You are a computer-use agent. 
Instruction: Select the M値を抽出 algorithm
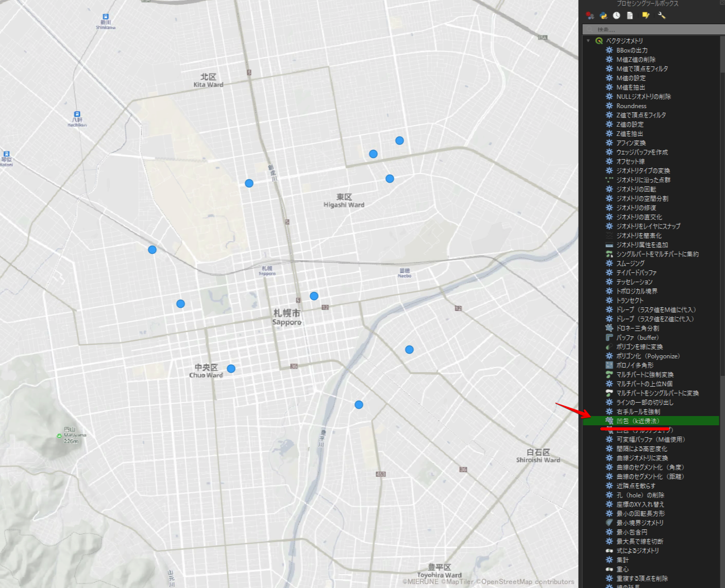point(631,87)
